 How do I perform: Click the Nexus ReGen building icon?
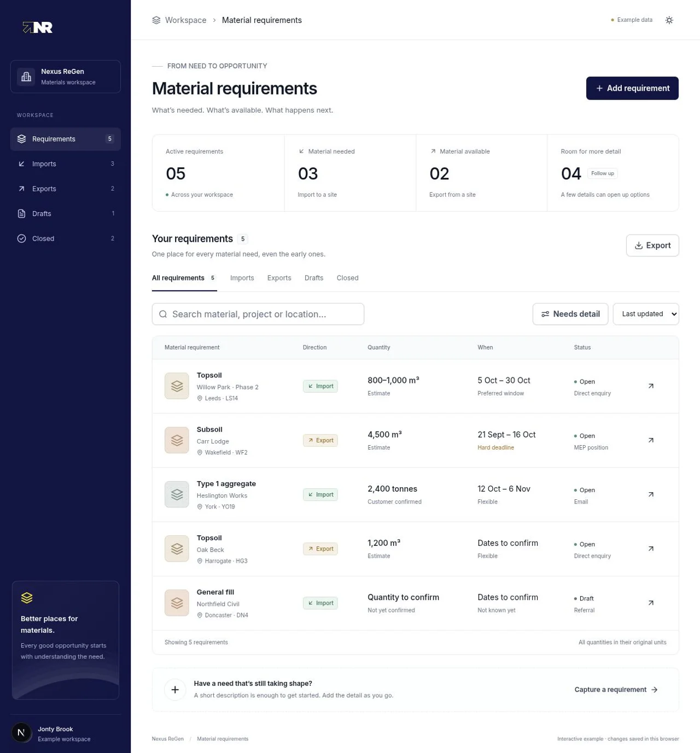[26, 77]
